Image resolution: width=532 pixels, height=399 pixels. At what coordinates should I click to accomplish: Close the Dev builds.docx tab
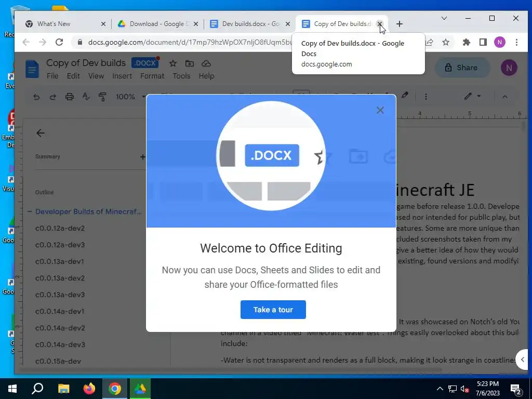click(288, 24)
